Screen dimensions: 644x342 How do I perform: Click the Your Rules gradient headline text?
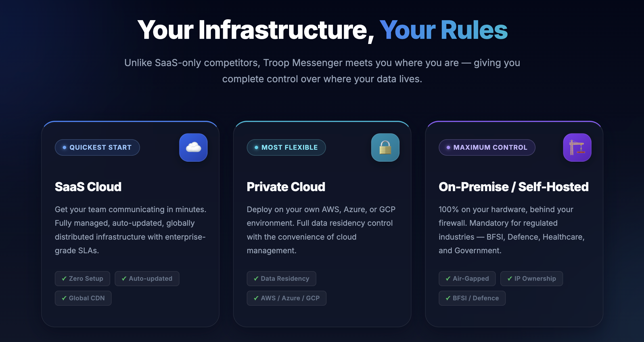tap(444, 30)
